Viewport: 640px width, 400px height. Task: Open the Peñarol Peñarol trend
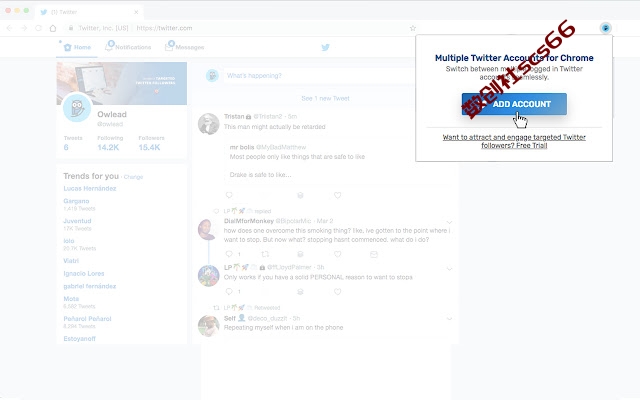[x=87, y=319]
